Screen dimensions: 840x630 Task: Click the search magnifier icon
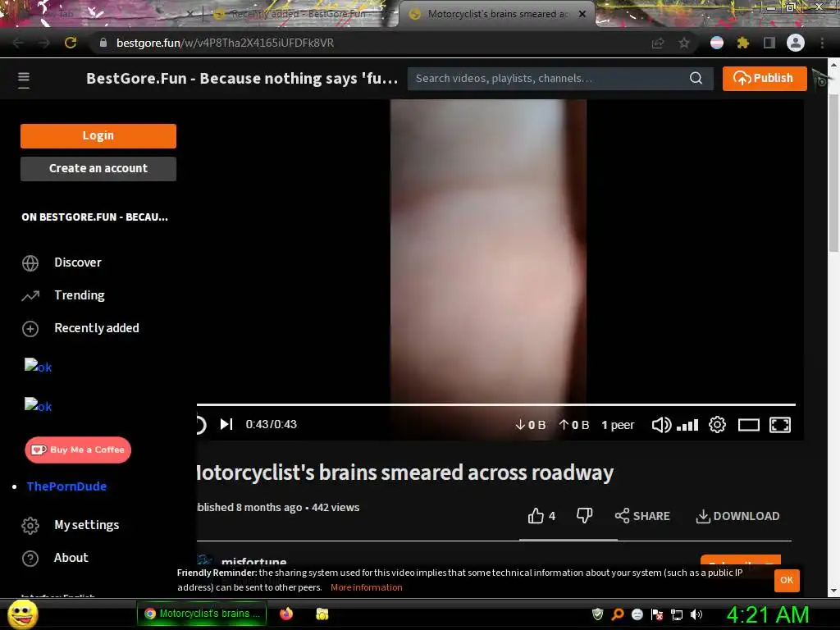click(696, 78)
